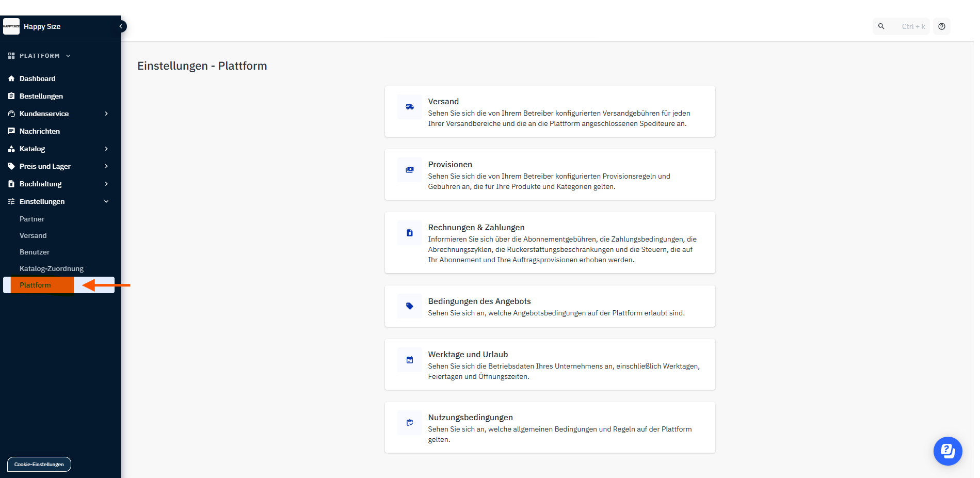The height and width of the screenshot is (478, 980).
Task: Collapse the sidebar with the arrow toggle
Action: tap(121, 26)
